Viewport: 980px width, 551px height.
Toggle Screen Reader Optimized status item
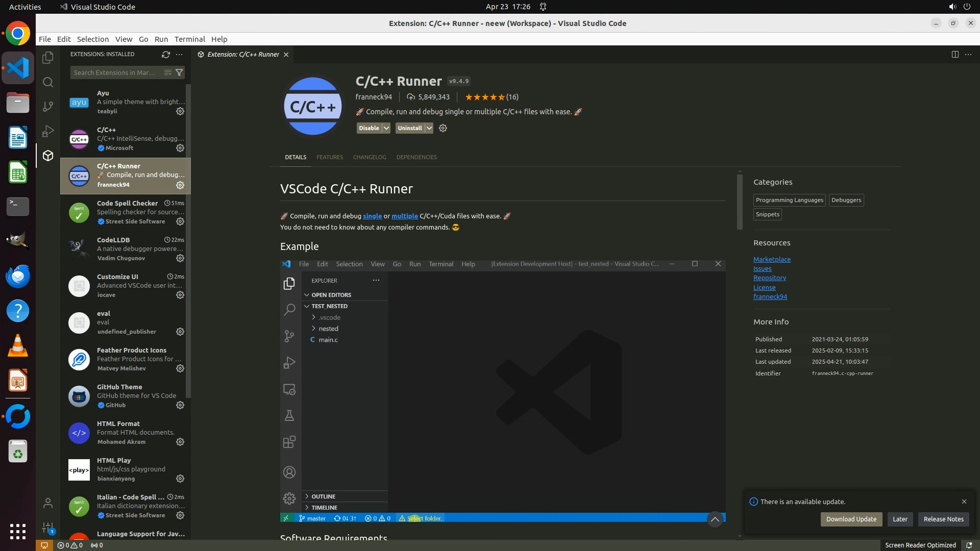[920, 545]
